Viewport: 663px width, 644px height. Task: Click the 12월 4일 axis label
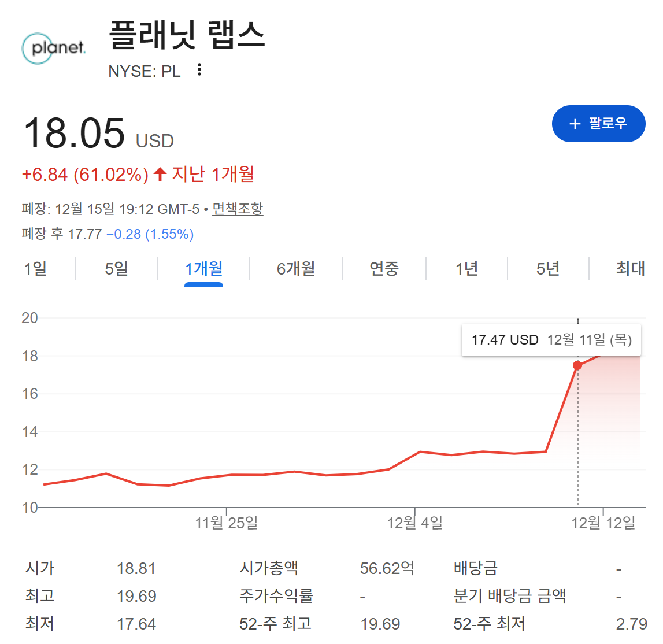[415, 523]
